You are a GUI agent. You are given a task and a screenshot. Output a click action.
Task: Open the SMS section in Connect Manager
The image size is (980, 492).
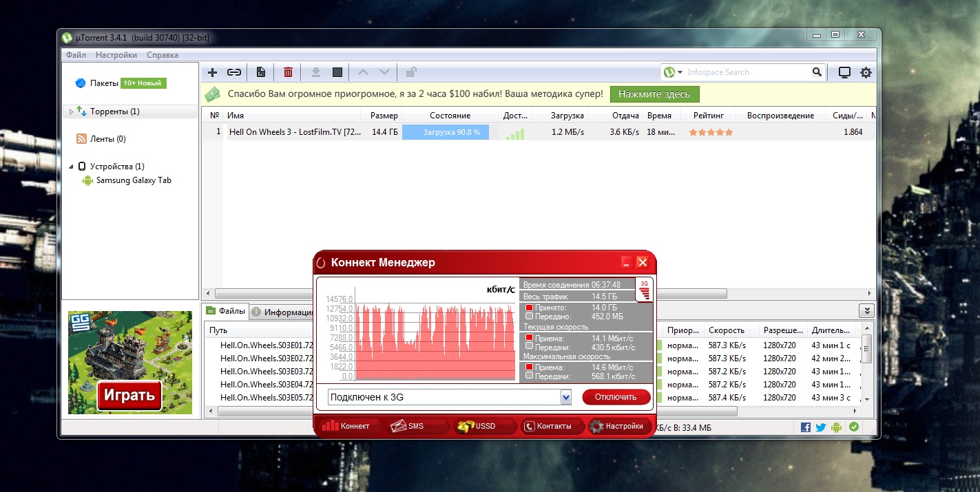417,426
